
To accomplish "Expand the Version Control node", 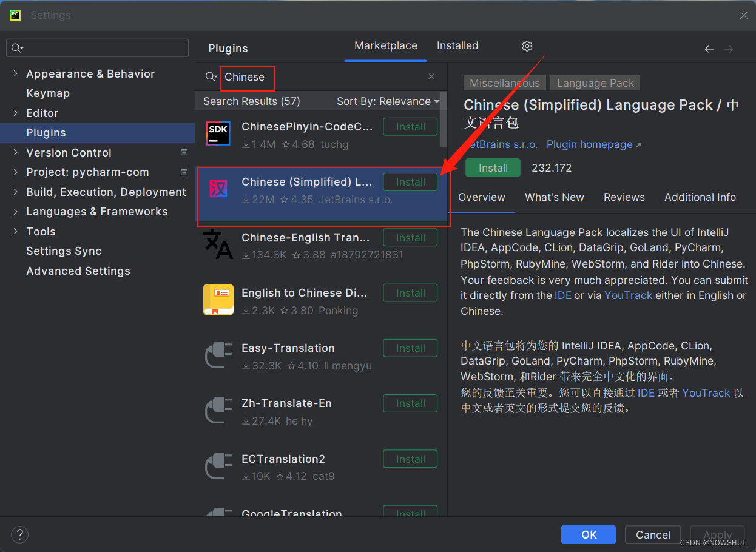I will (x=15, y=152).
